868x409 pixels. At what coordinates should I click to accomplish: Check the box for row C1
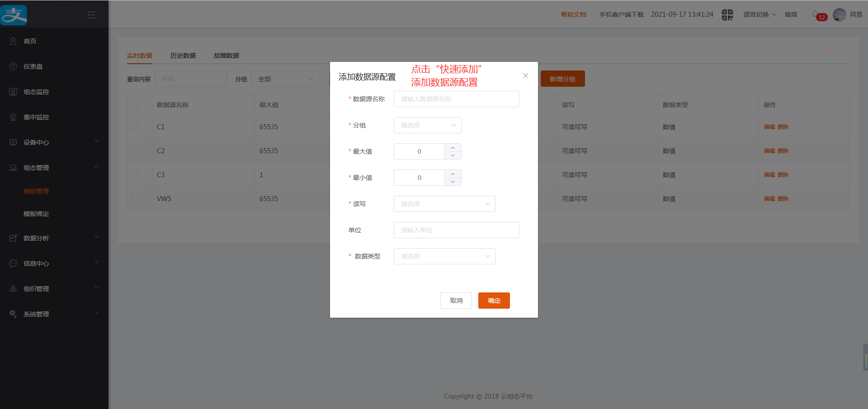[135, 127]
